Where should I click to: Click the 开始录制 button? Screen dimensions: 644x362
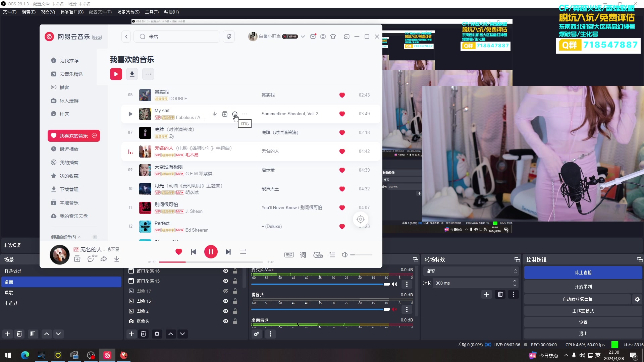click(583, 287)
